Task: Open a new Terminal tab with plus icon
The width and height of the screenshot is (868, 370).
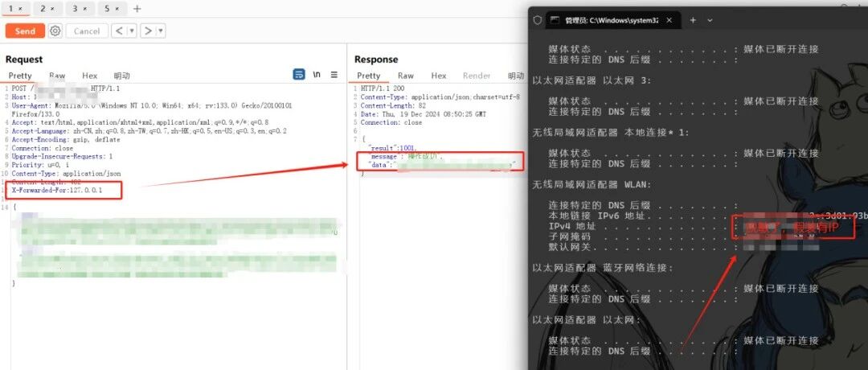Action: tap(693, 20)
